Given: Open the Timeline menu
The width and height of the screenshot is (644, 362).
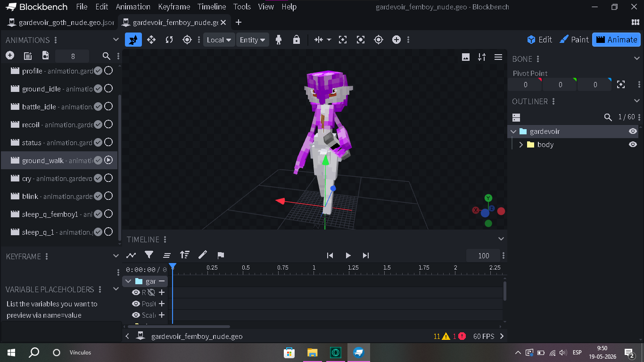Looking at the screenshot, I should pos(212,7).
